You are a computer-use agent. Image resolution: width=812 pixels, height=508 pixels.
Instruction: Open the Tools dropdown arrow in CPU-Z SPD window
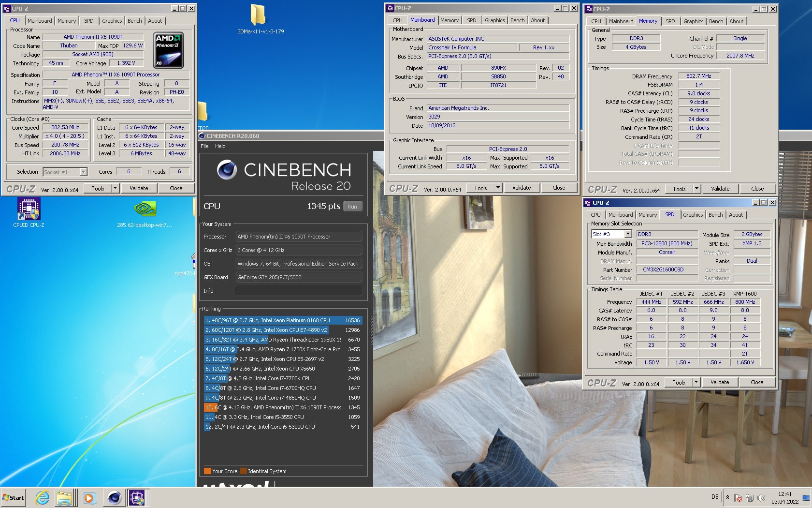coord(696,382)
